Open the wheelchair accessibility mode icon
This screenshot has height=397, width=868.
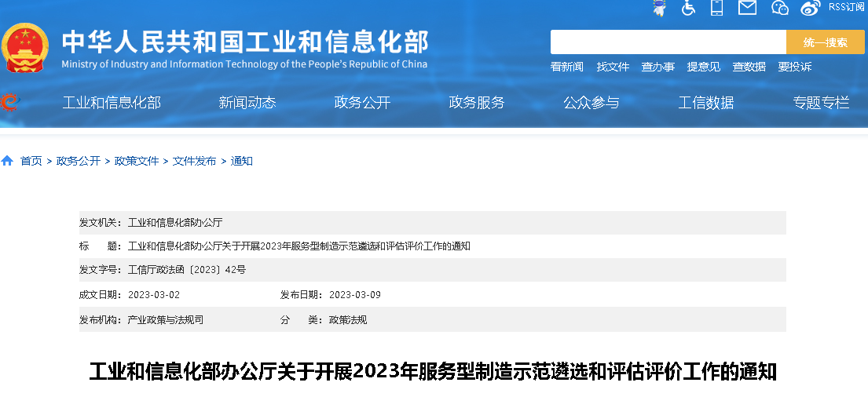(688, 8)
